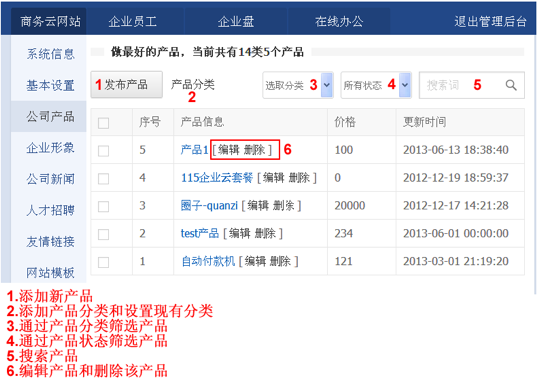Tick the select-all checkbox in table header

click(103, 123)
